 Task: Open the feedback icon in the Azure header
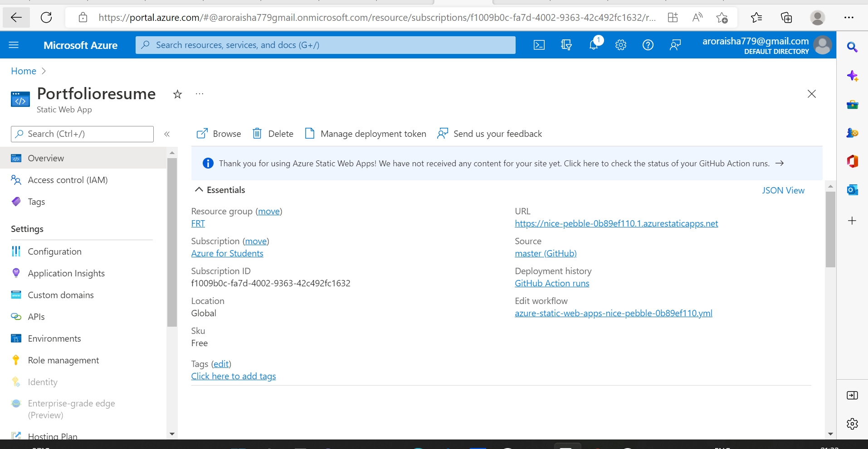[x=675, y=45]
